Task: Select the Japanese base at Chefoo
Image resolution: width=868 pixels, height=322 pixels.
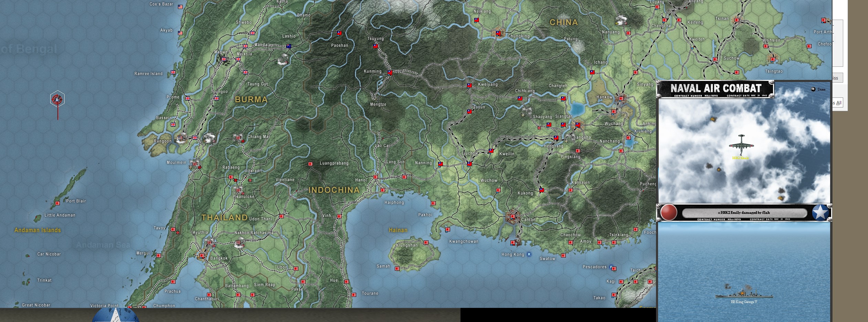Action: tap(809, 46)
